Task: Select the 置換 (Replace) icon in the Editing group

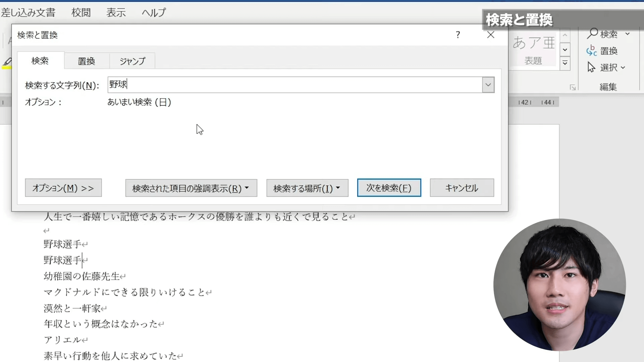Action: (592, 50)
